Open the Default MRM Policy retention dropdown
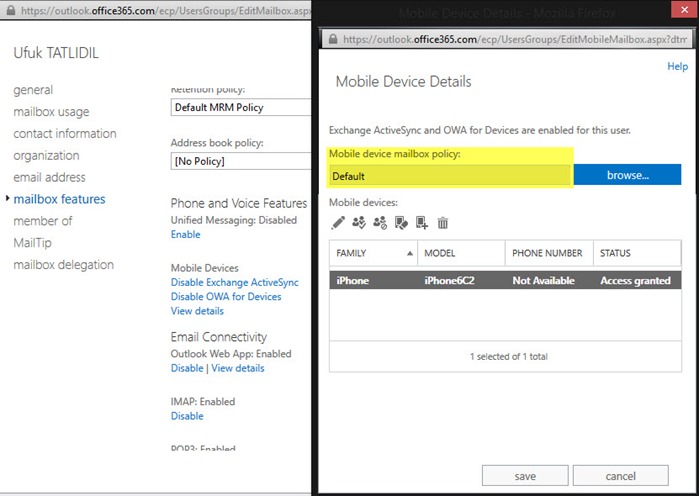 coord(241,107)
